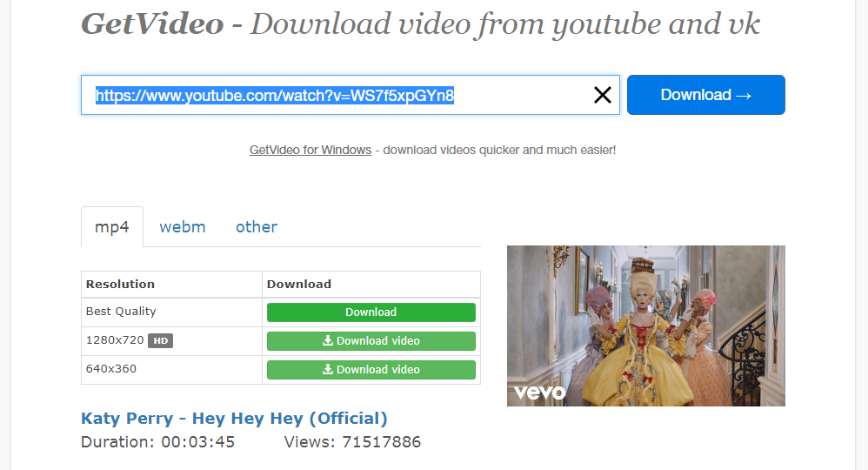Click the HD badge next to 1280x720
The width and height of the screenshot is (868, 470).
[x=160, y=341]
